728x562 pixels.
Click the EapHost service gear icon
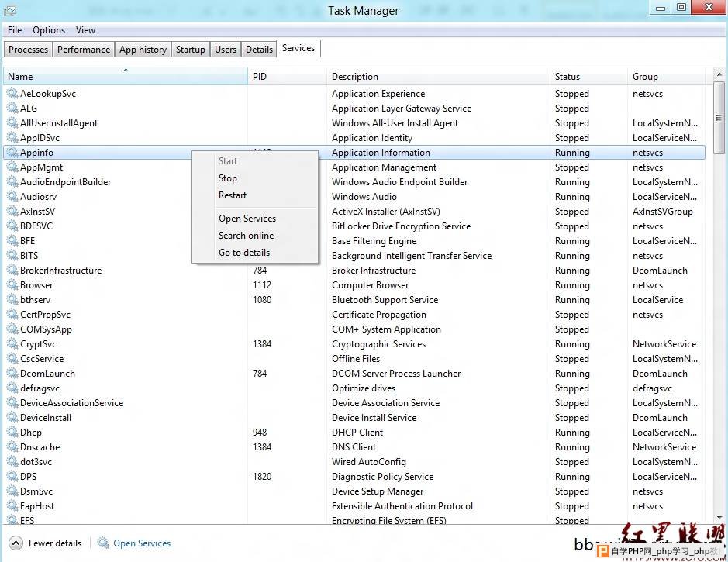(12, 506)
